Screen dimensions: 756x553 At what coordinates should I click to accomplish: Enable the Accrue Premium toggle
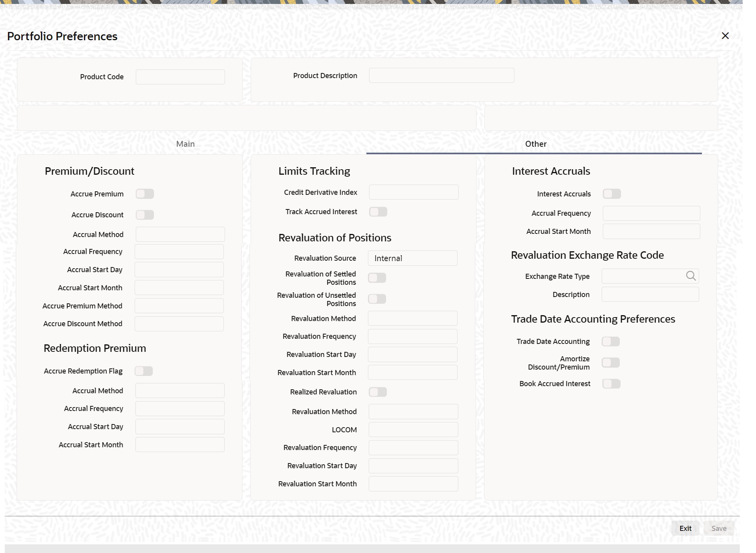(144, 194)
